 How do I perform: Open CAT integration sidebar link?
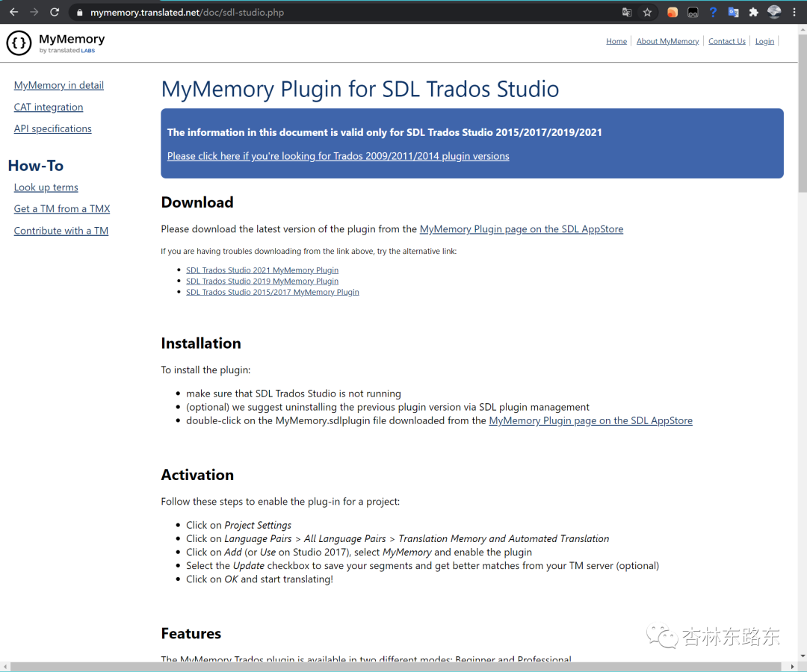(x=49, y=107)
